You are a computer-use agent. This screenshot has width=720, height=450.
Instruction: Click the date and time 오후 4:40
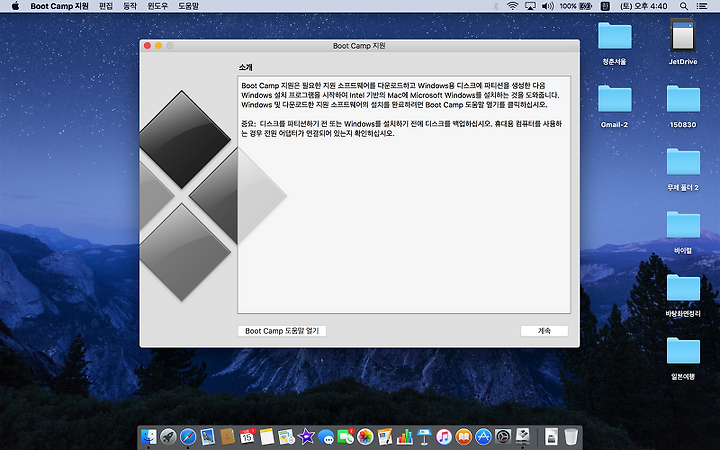point(643,6)
